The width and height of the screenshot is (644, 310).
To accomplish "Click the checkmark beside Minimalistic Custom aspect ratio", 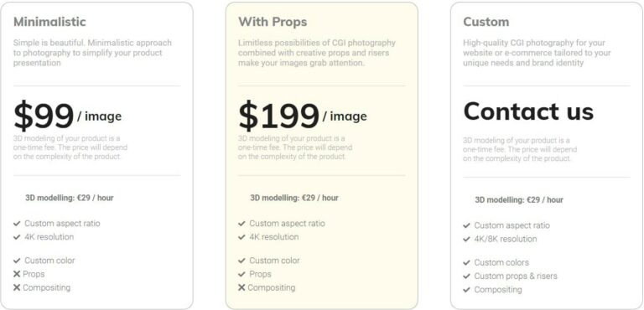I will click(17, 224).
